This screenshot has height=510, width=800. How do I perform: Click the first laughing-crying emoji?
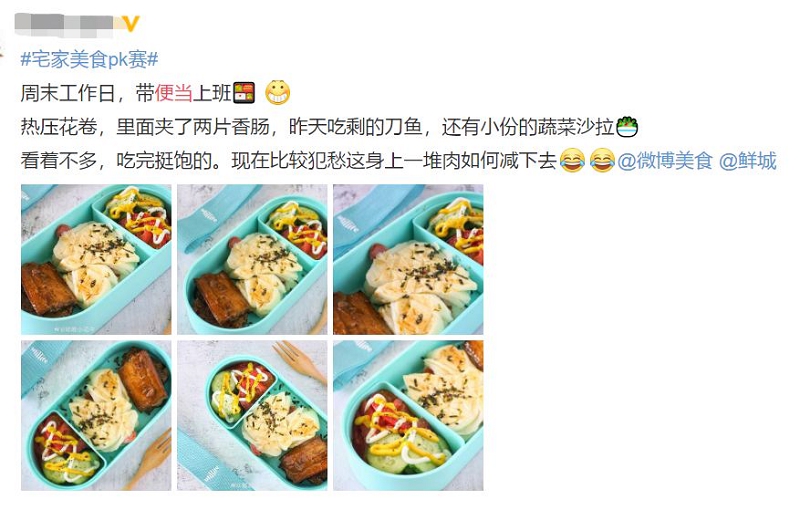(572, 161)
